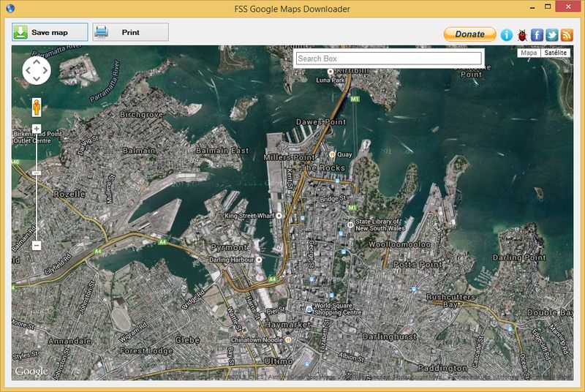This screenshot has width=585, height=392.
Task: Click the Balmain East map label
Action: (x=222, y=151)
